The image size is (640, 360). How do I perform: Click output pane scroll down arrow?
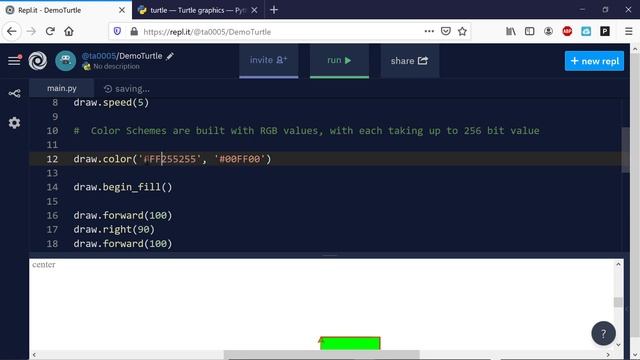tap(618, 345)
